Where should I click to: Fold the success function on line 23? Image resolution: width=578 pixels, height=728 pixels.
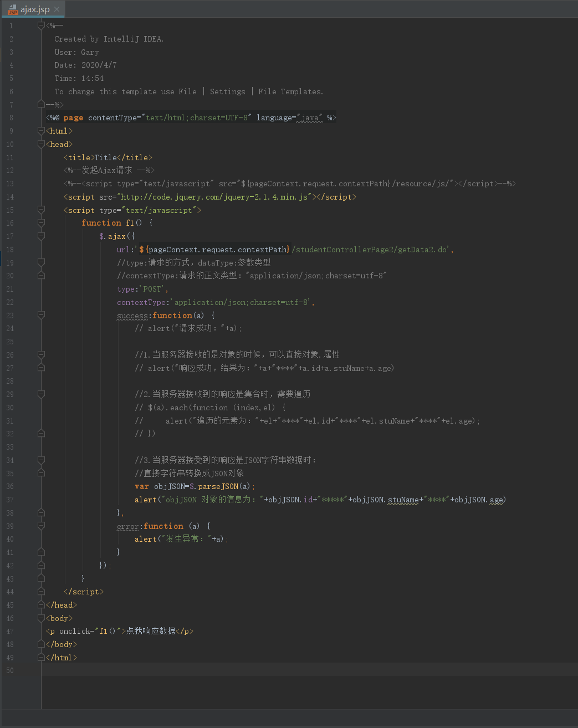41,315
